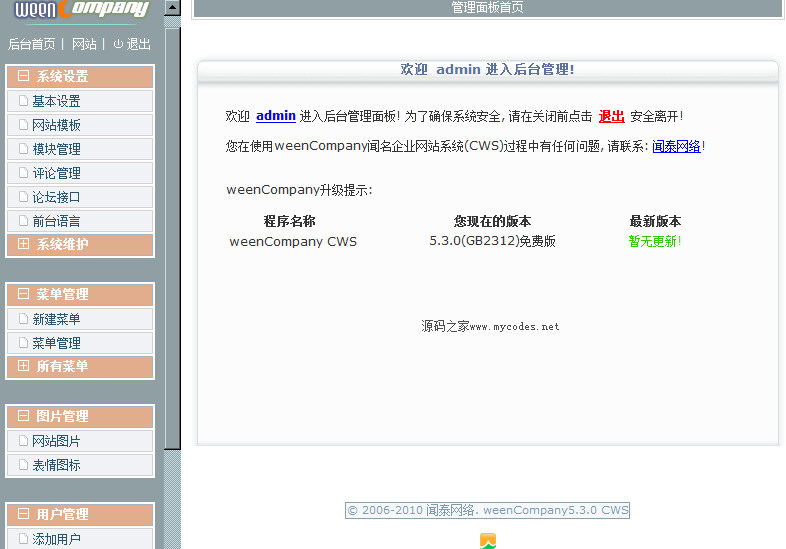The image size is (786, 549).
Task: Click the orange icon at page bottom
Action: 488,541
